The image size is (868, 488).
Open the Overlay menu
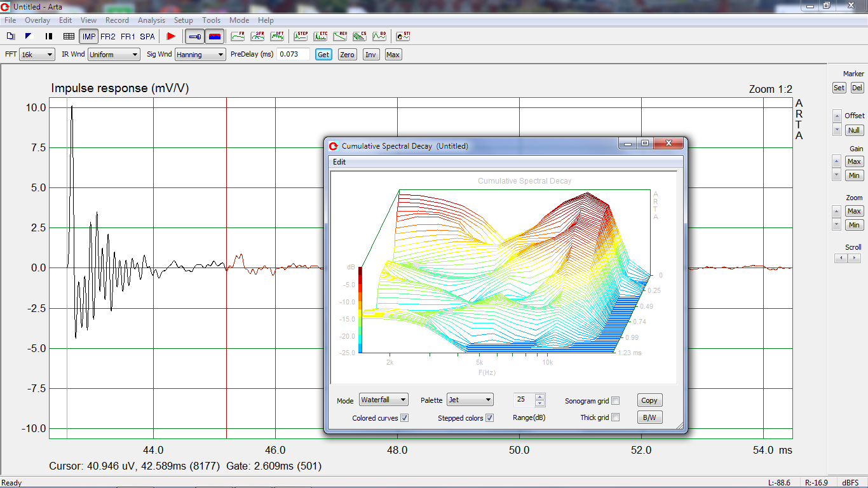[37, 20]
